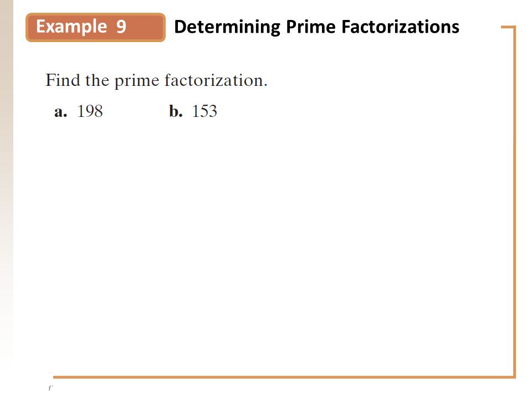
Task: Select the bold a. label
Action: (x=61, y=111)
